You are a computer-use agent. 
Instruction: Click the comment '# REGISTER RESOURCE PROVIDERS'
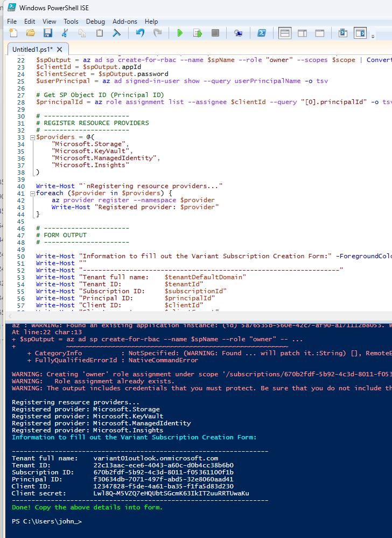click(x=93, y=123)
